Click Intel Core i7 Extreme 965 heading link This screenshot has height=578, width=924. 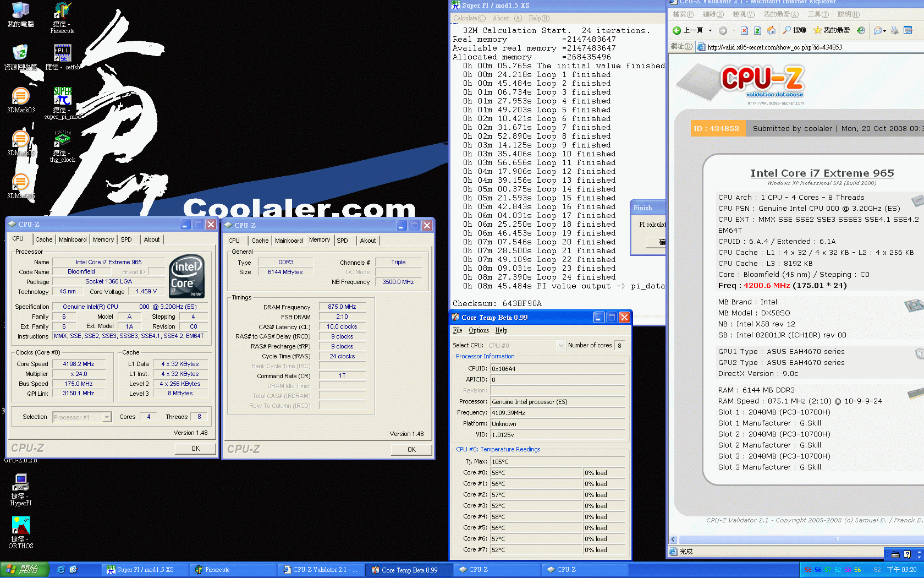tap(822, 173)
